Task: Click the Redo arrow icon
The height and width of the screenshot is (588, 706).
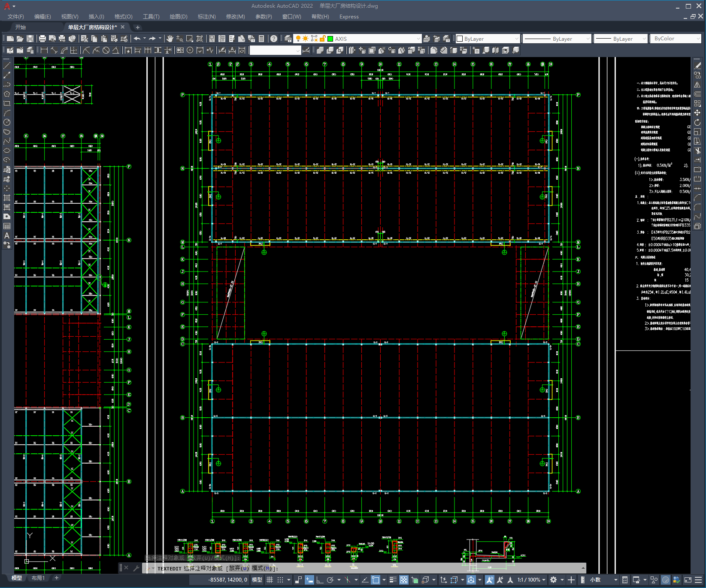Action: pyautogui.click(x=152, y=39)
